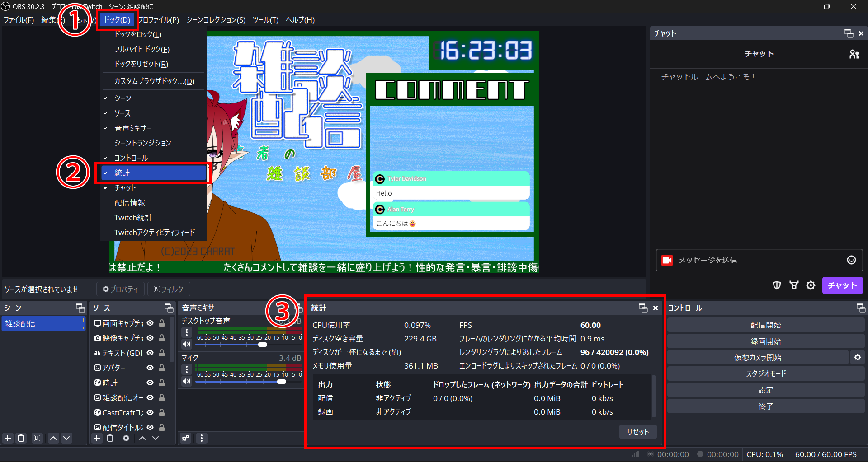Float the Controls dock
This screenshot has height=462, width=868.
coord(861,308)
